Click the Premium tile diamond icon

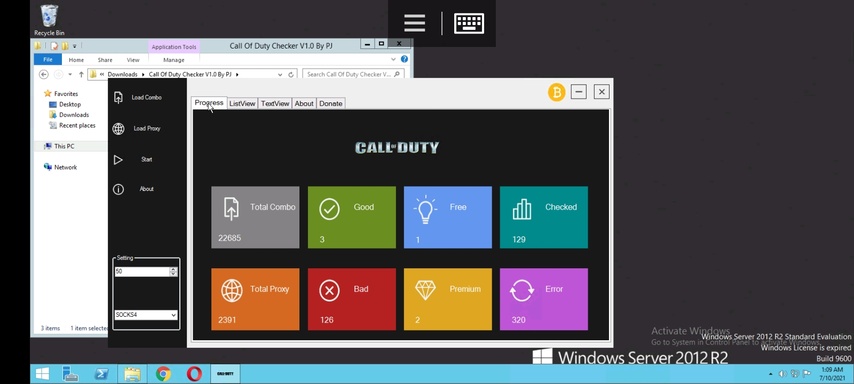(425, 290)
